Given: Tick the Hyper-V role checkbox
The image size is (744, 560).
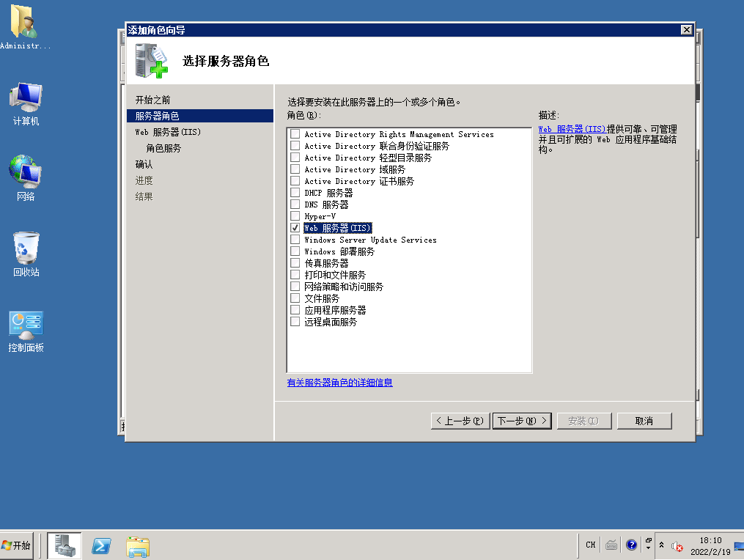Looking at the screenshot, I should (x=295, y=216).
